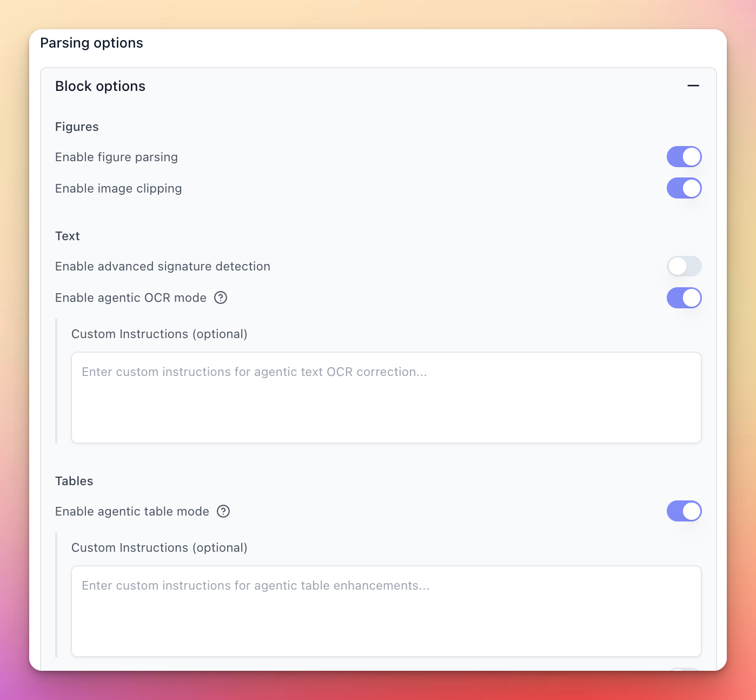Click the 'Enable advanced signature detection' label text
Screen dimensions: 756x700
[163, 266]
